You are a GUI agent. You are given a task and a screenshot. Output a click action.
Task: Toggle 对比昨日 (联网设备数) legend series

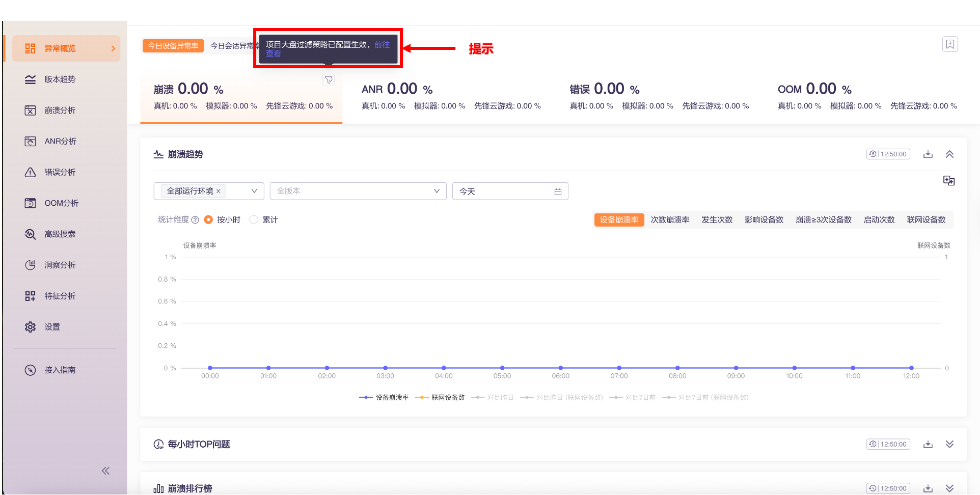pos(562,398)
